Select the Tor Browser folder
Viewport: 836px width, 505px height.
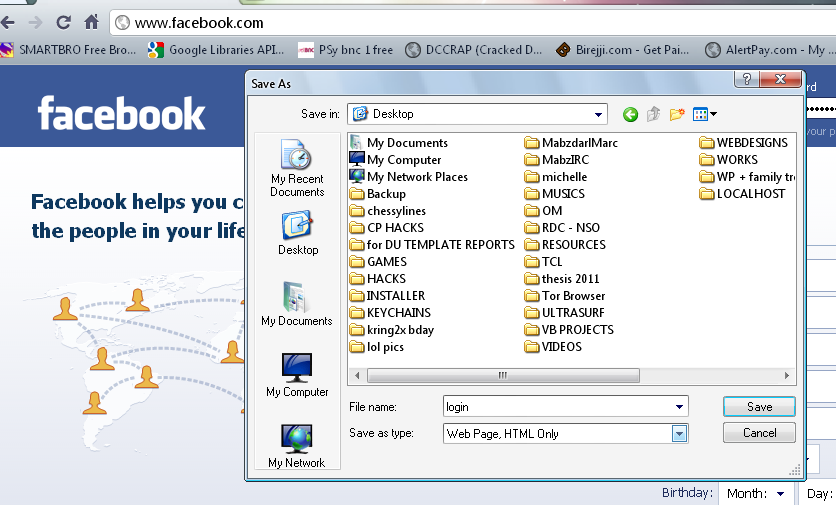(565, 296)
